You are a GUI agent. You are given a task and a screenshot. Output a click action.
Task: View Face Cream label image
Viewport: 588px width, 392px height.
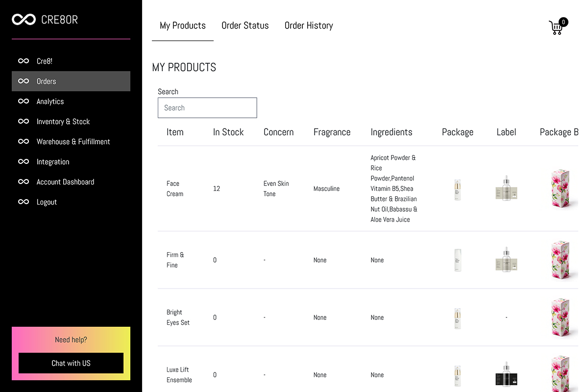click(x=506, y=188)
